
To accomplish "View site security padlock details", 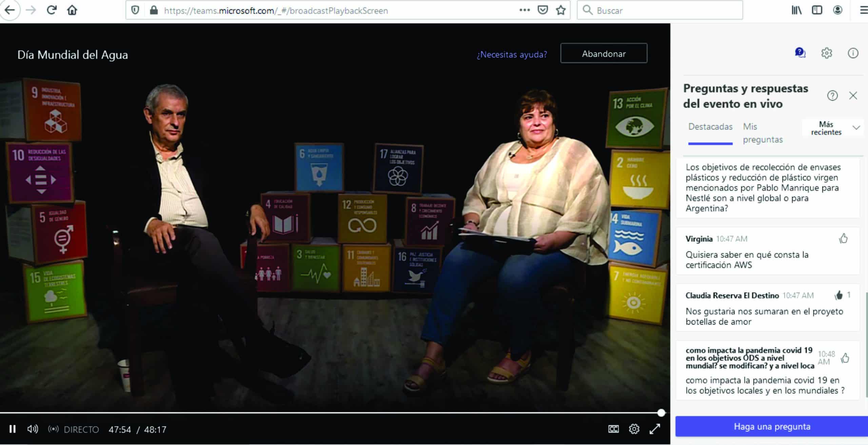I will pyautogui.click(x=154, y=11).
